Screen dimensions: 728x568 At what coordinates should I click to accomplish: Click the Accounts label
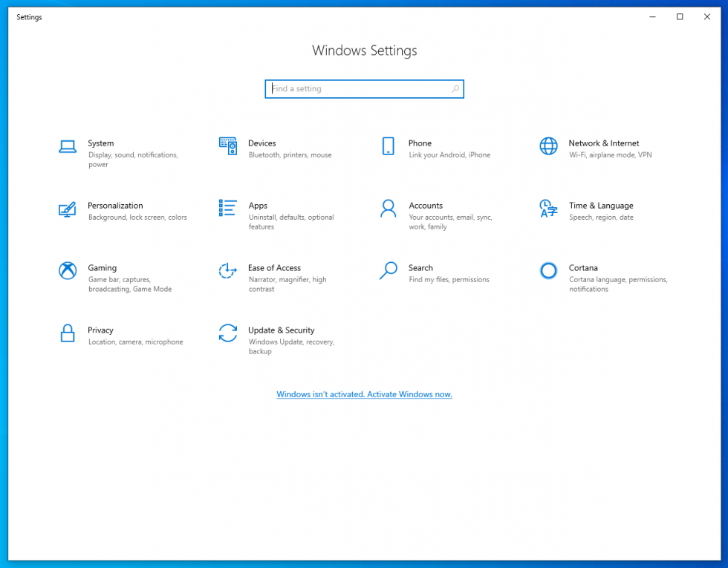coord(426,206)
